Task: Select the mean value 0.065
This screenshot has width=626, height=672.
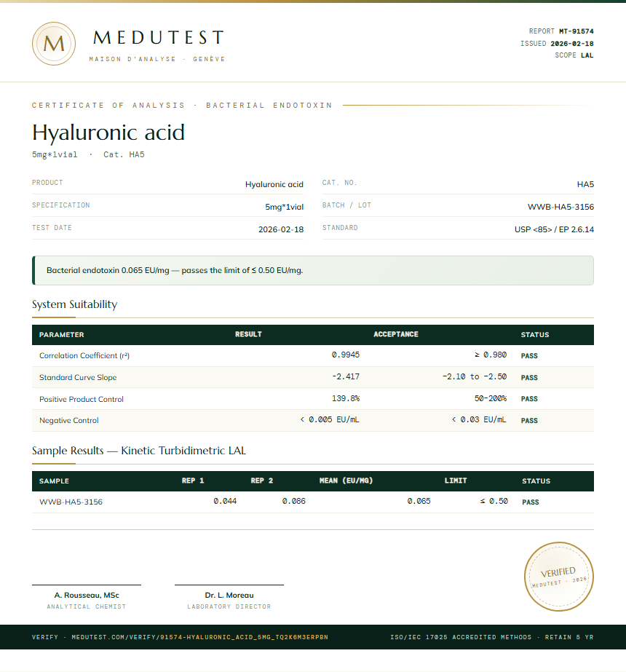Action: click(x=419, y=501)
